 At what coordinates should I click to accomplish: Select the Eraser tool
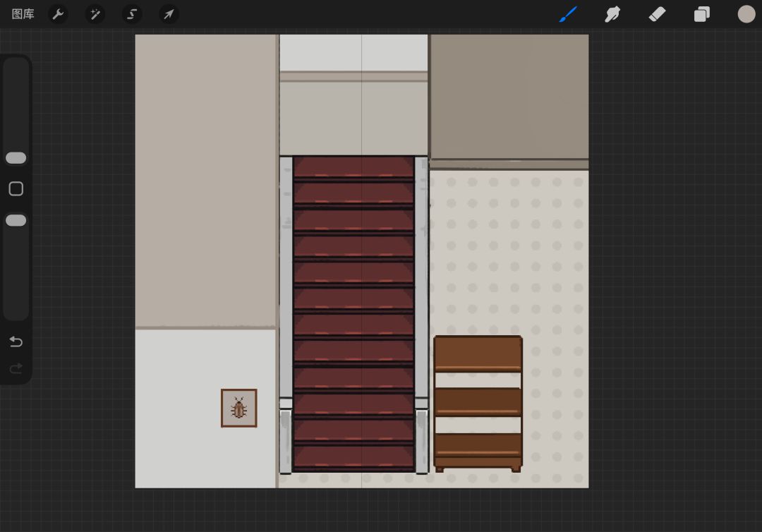coord(657,14)
